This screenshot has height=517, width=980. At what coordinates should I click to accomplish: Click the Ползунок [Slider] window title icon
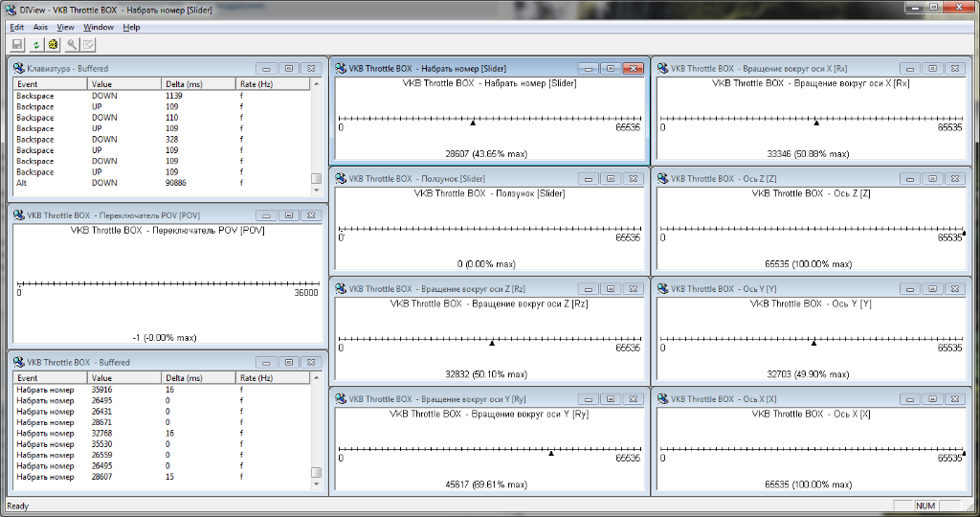(x=342, y=178)
